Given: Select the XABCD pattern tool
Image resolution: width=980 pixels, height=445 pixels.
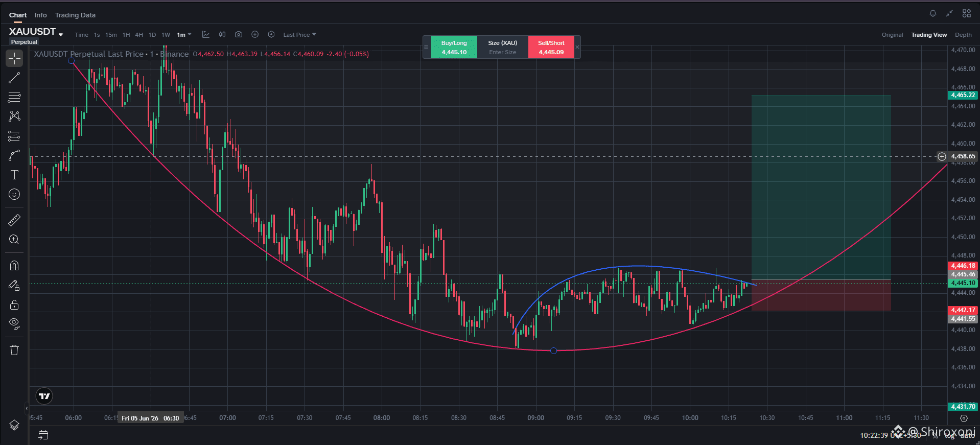Looking at the screenshot, I should [14, 116].
